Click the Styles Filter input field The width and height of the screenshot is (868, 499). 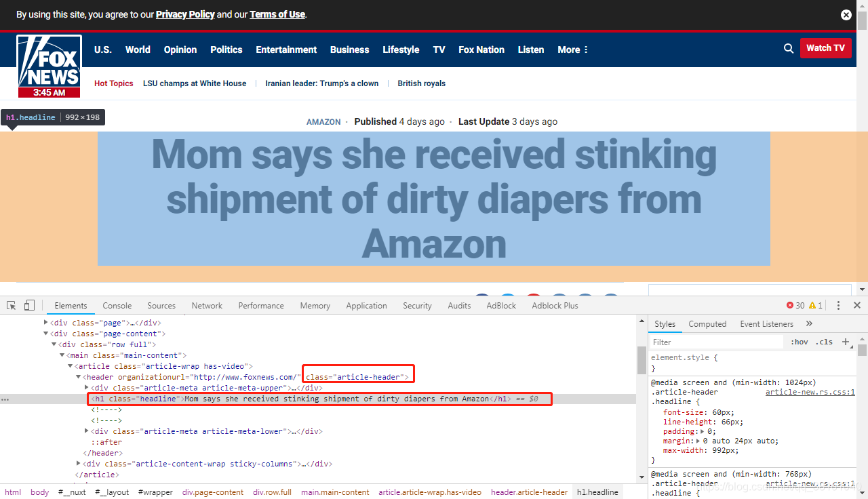point(717,342)
